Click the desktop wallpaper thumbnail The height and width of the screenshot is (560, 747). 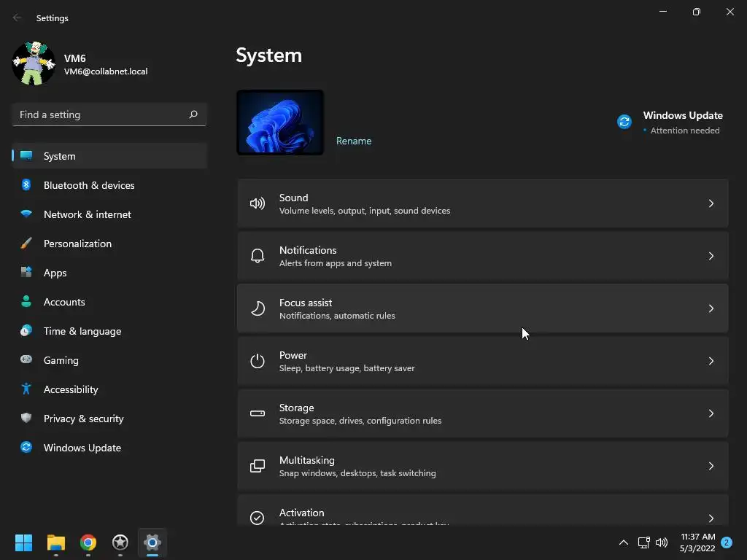[280, 122]
